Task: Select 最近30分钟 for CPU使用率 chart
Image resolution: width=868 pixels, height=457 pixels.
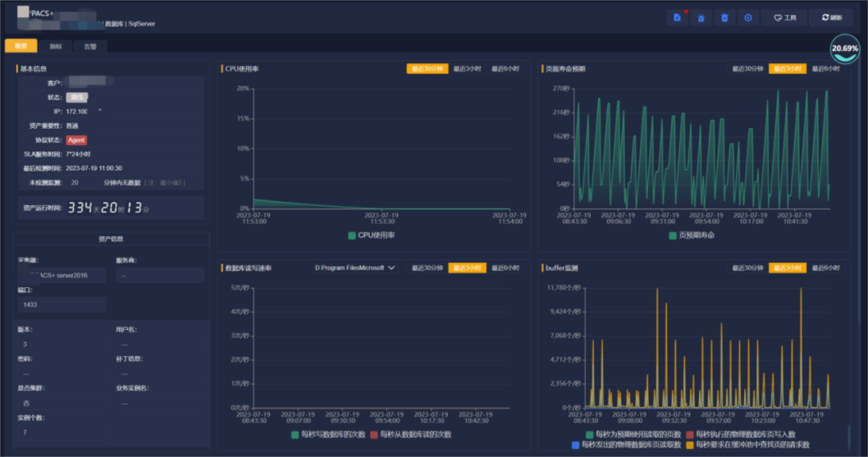Action: pos(428,68)
